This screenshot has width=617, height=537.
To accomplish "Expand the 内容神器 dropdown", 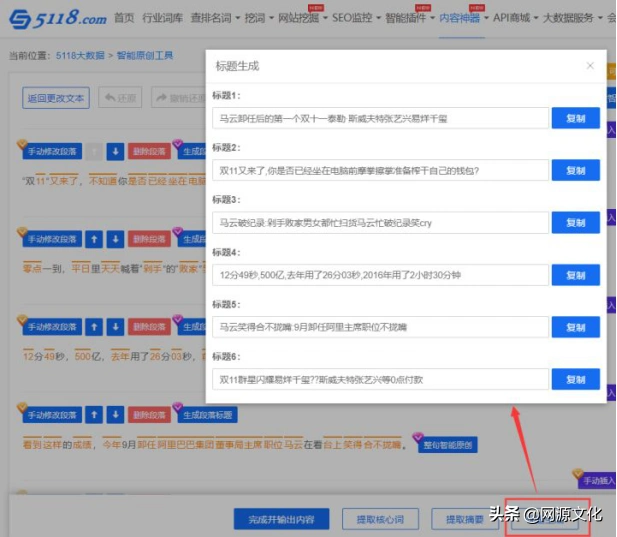I will 464,18.
